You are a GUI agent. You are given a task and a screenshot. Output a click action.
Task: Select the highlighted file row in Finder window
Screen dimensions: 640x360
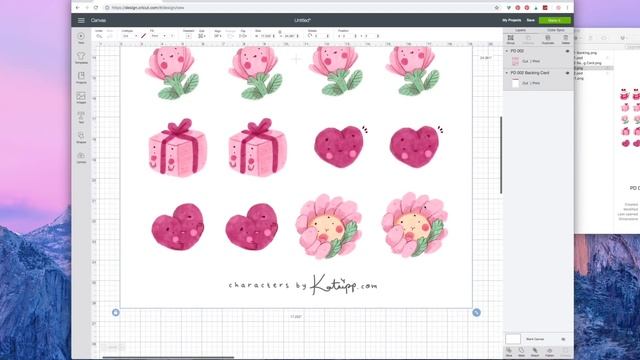(594, 68)
